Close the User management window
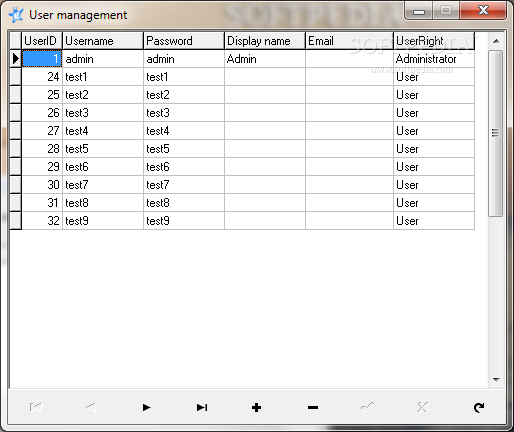This screenshot has height=432, width=514. click(x=483, y=10)
